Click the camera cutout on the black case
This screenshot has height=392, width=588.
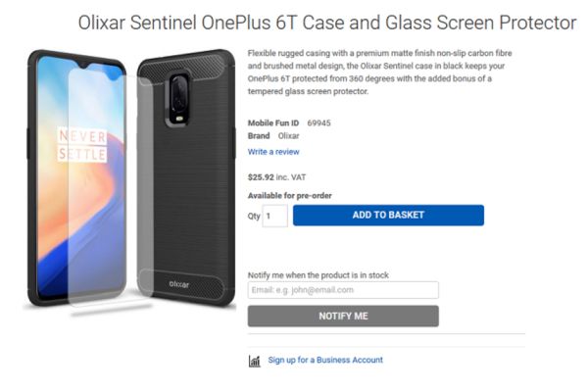pyautogui.click(x=178, y=99)
